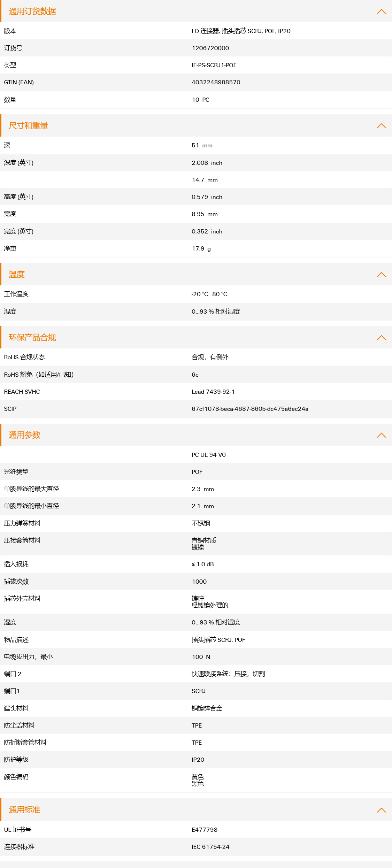Image resolution: width=392 pixels, height=868 pixels.
Task: Click the 连接器标准 label
Action: click(x=19, y=847)
